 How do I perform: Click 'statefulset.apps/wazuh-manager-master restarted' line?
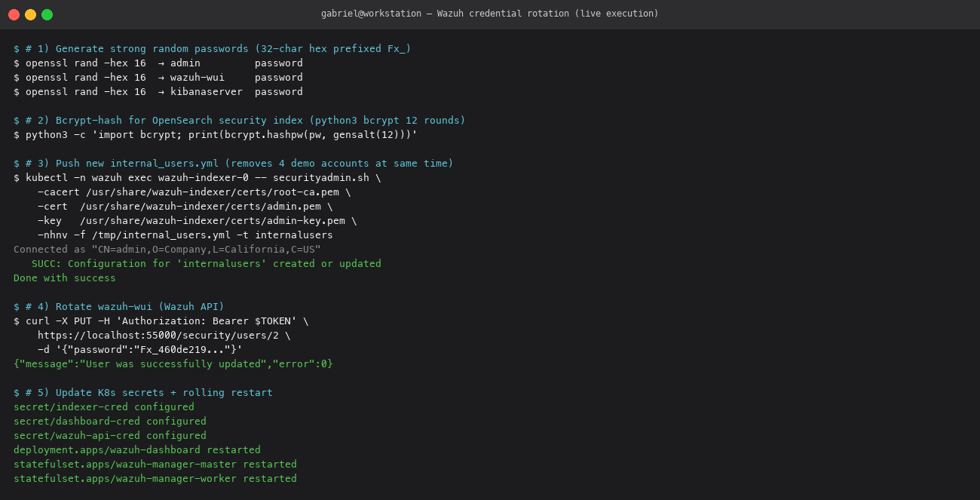[155, 464]
